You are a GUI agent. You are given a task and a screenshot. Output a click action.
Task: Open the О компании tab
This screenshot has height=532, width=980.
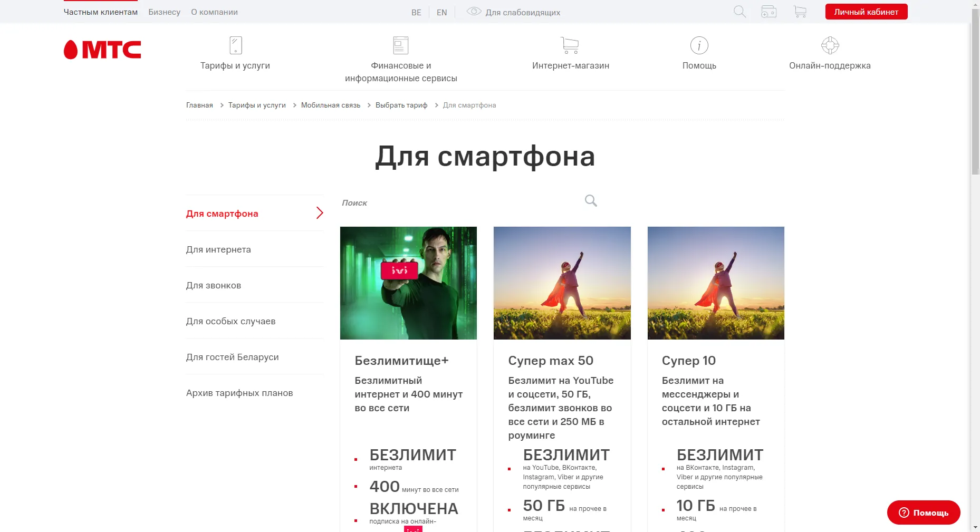tap(214, 12)
